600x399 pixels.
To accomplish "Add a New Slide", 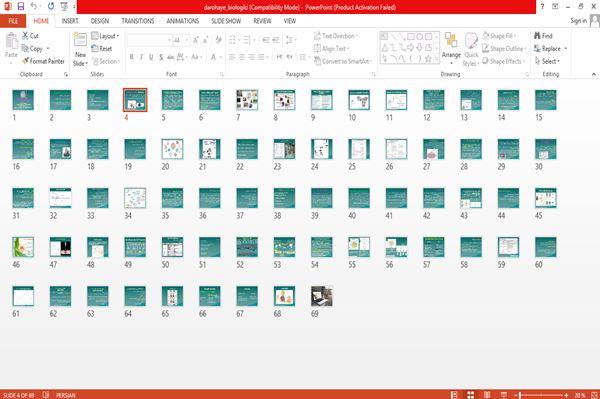I will [80, 50].
